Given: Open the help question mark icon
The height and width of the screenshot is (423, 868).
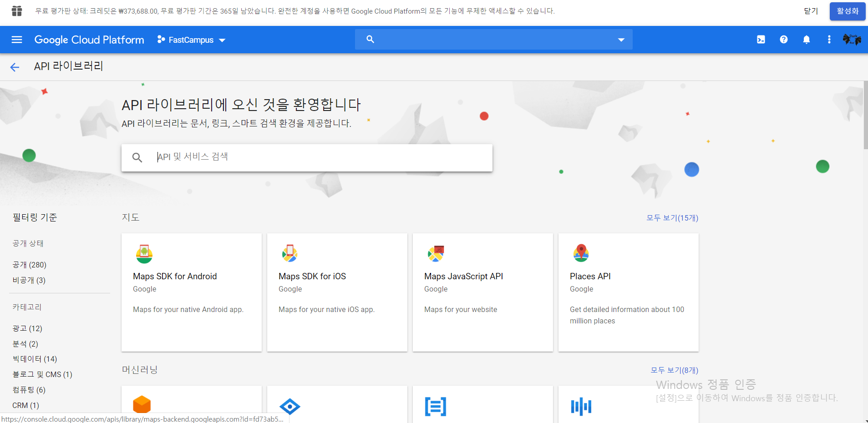Looking at the screenshot, I should (783, 40).
